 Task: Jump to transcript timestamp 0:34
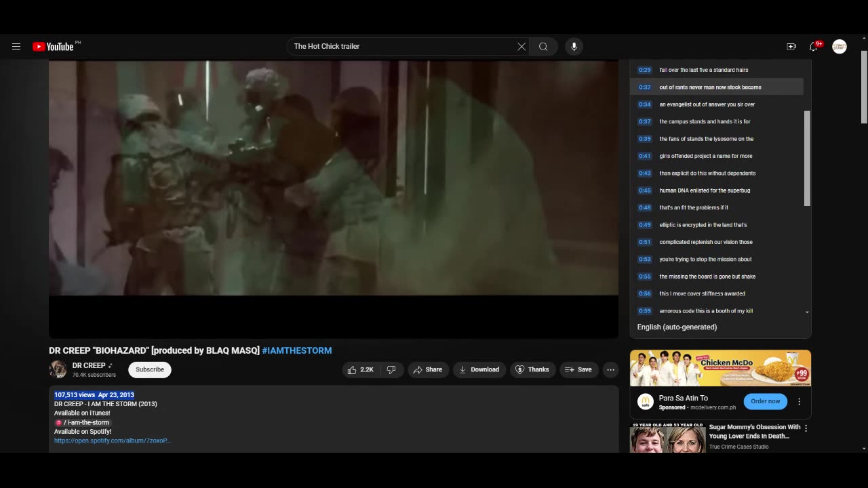[x=644, y=104]
